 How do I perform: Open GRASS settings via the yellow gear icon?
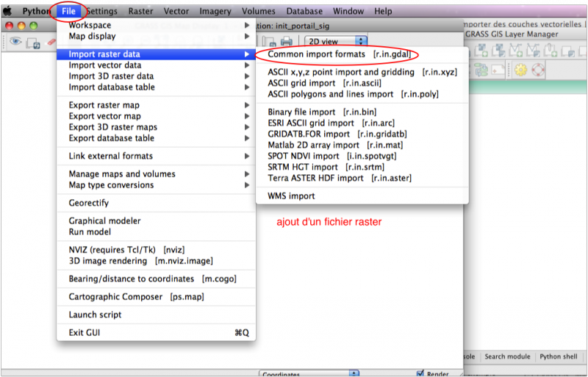pos(520,70)
